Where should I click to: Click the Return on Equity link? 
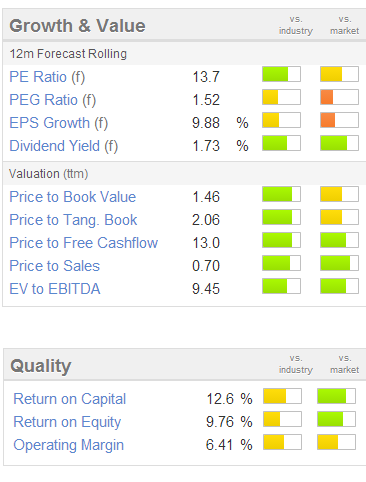67,422
